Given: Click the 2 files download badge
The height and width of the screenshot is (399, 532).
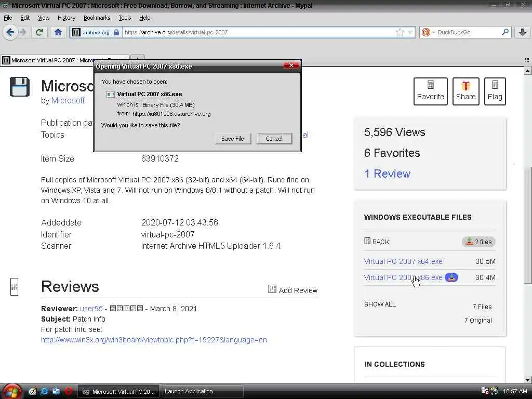Looking at the screenshot, I should [x=478, y=242].
